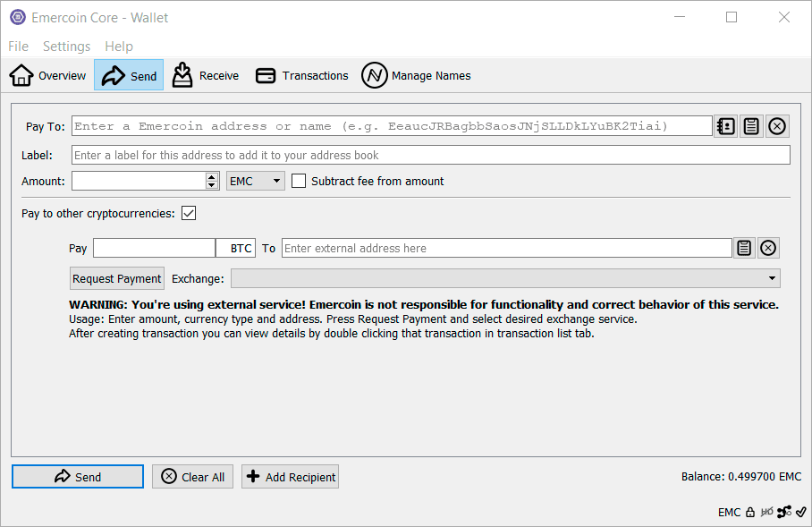The width and height of the screenshot is (812, 527).
Task: Switch to the Receive tab
Action: pyautogui.click(x=206, y=76)
